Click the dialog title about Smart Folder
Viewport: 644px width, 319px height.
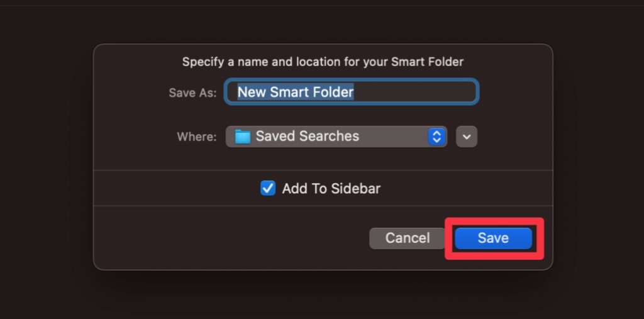[x=323, y=62]
